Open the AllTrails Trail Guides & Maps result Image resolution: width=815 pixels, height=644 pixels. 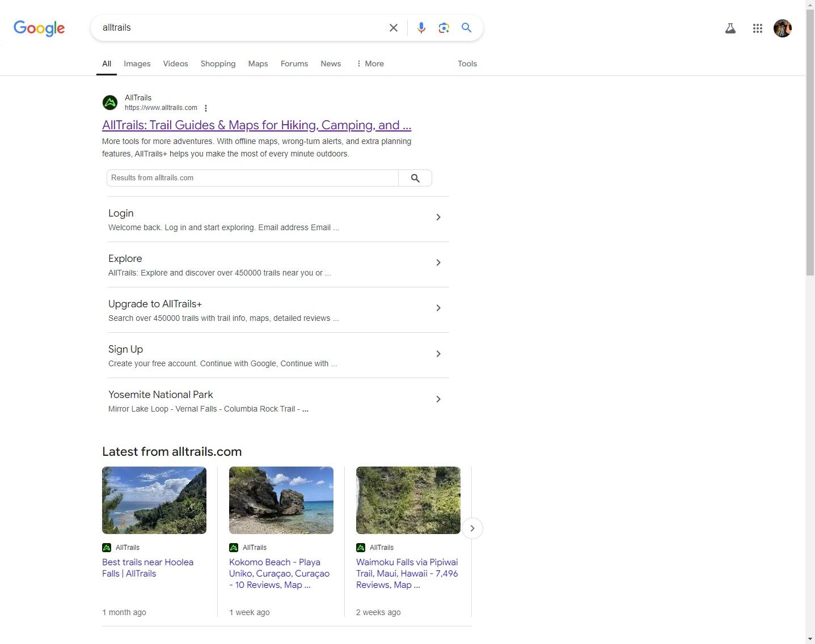click(x=256, y=125)
